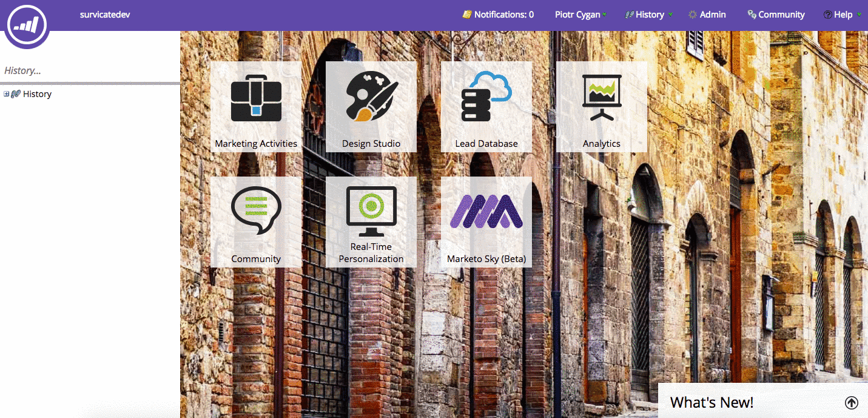Click the Marketo logo in top-left corner

(x=27, y=25)
